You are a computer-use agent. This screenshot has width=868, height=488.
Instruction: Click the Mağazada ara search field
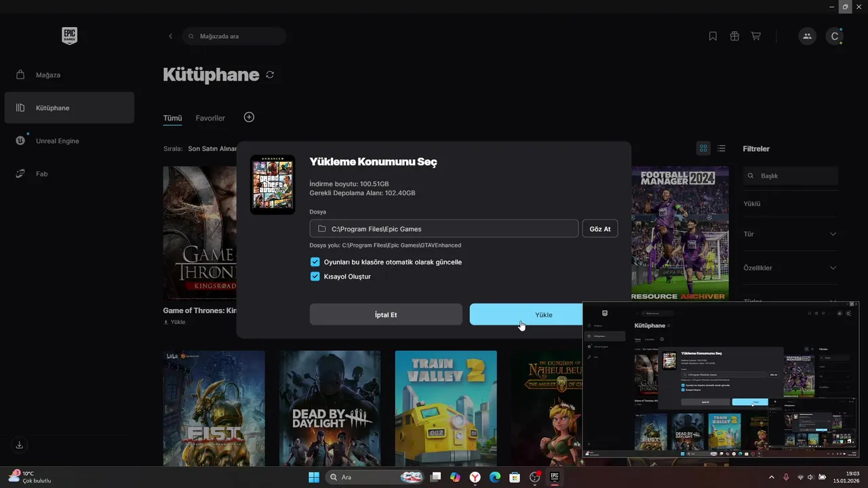click(x=234, y=36)
